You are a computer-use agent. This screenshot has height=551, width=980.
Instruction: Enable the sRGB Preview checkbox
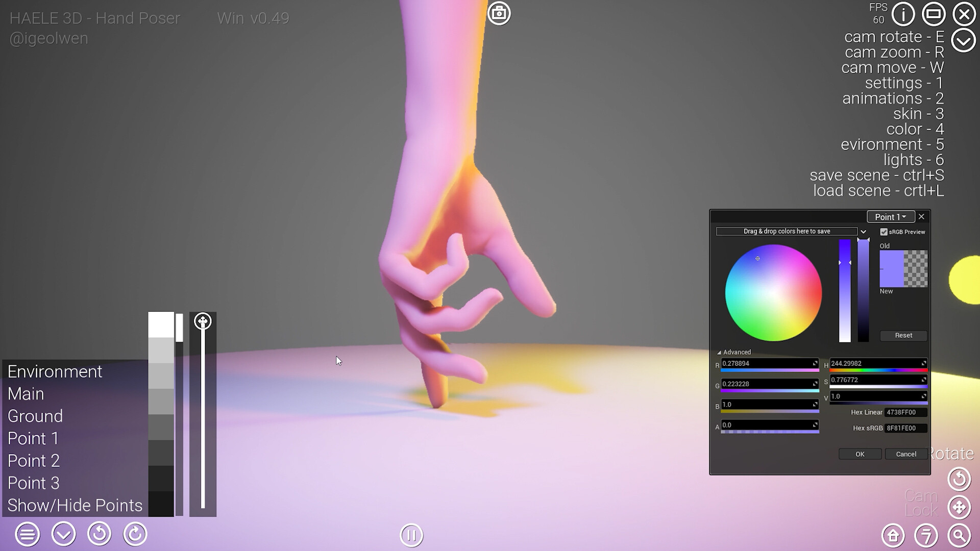pyautogui.click(x=885, y=232)
